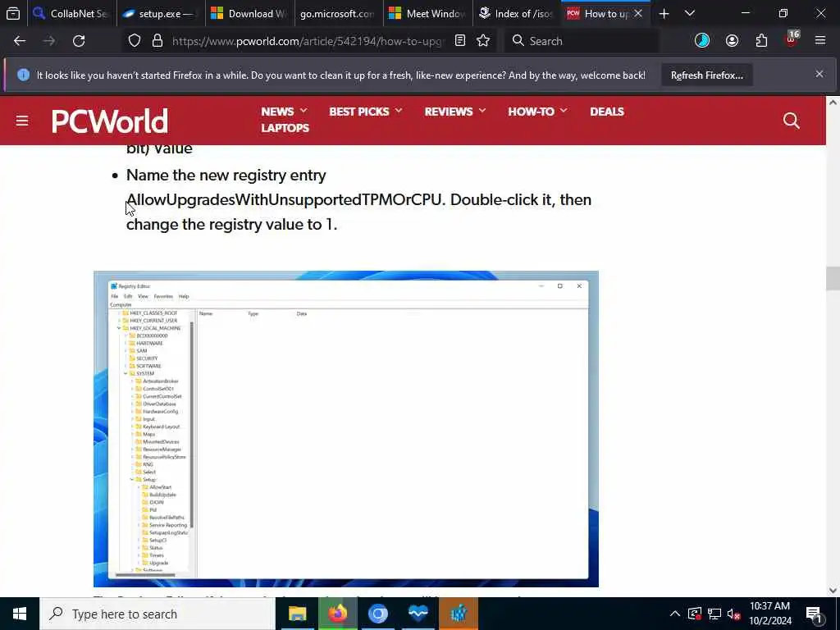Open Registry Editor screenshot image
The height and width of the screenshot is (630, 840).
point(346,428)
